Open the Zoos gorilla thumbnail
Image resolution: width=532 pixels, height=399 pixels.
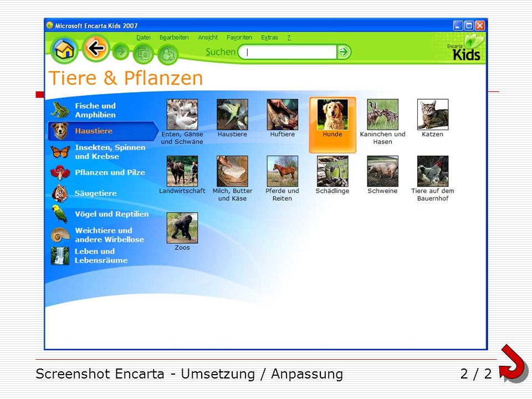(x=182, y=228)
